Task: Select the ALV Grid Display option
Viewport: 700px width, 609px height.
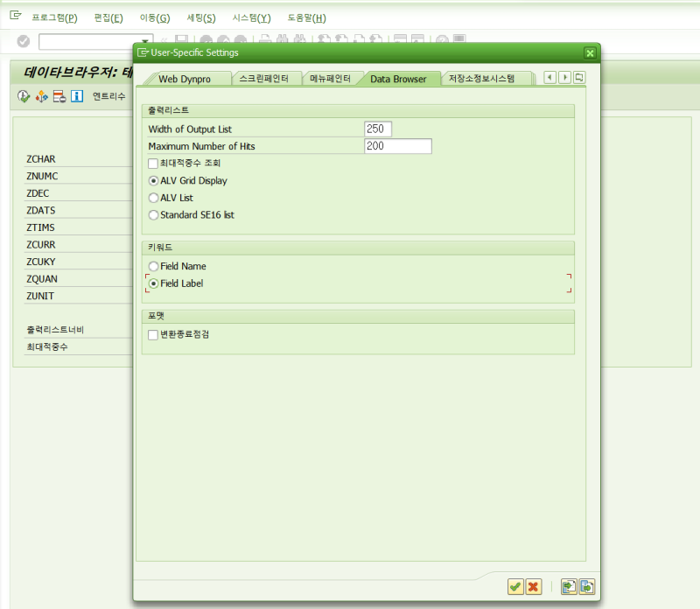Action: click(x=153, y=181)
